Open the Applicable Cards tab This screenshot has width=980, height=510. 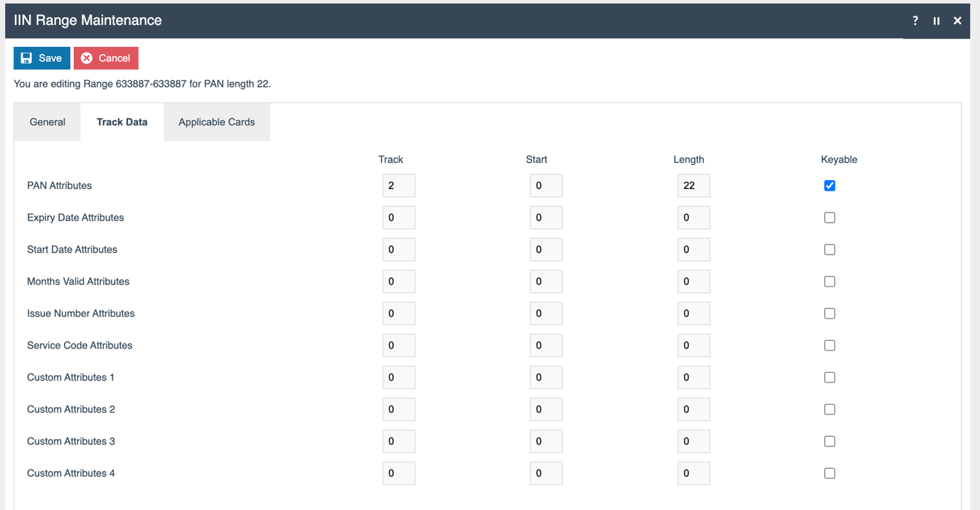(x=216, y=122)
